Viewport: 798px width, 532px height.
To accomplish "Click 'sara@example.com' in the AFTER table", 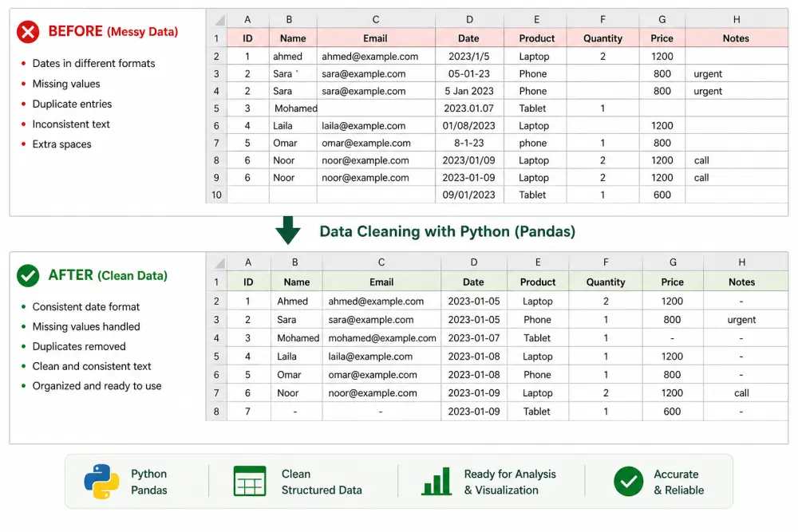I will (371, 319).
